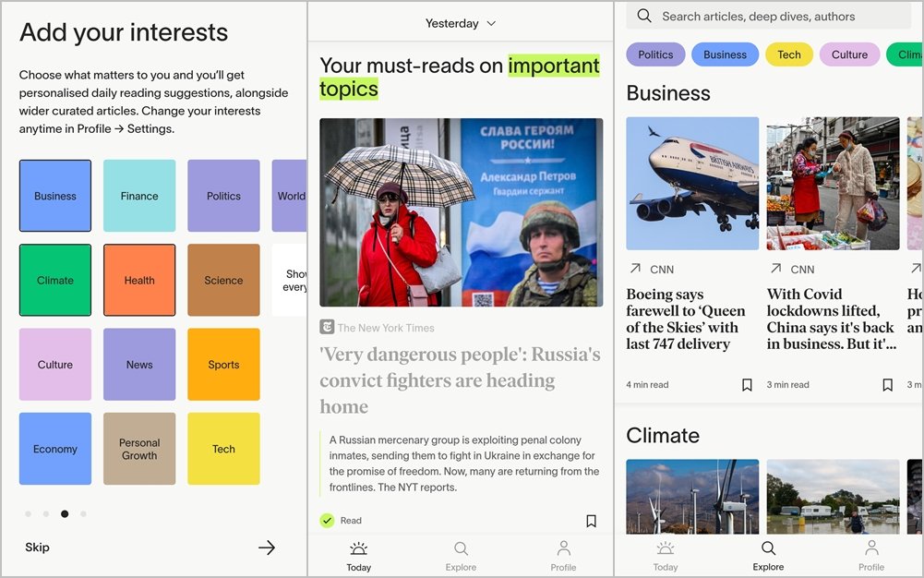Toggle the selected Climate interest tile off
Image resolution: width=924 pixels, height=578 pixels.
55,280
